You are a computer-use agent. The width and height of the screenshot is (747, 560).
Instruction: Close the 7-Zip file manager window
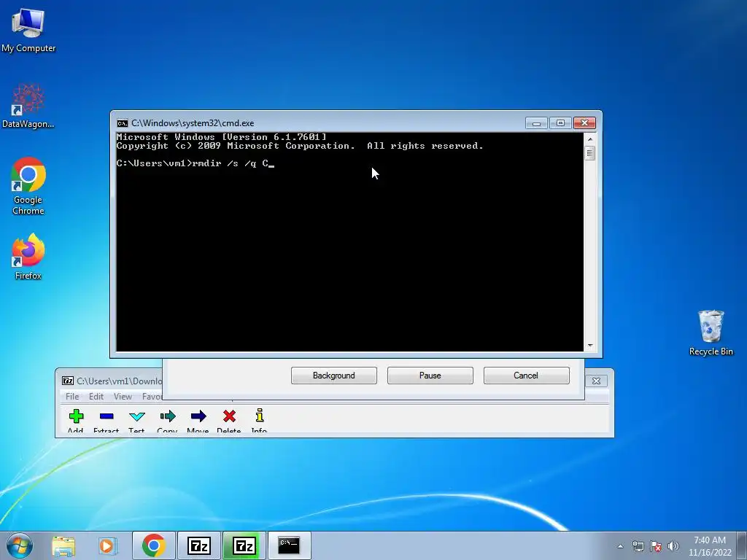[x=596, y=381]
